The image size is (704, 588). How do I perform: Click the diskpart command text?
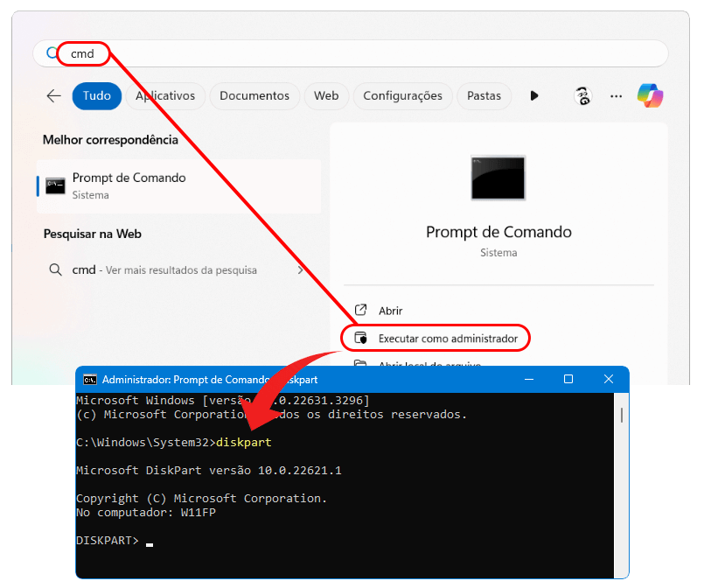pyautogui.click(x=244, y=443)
